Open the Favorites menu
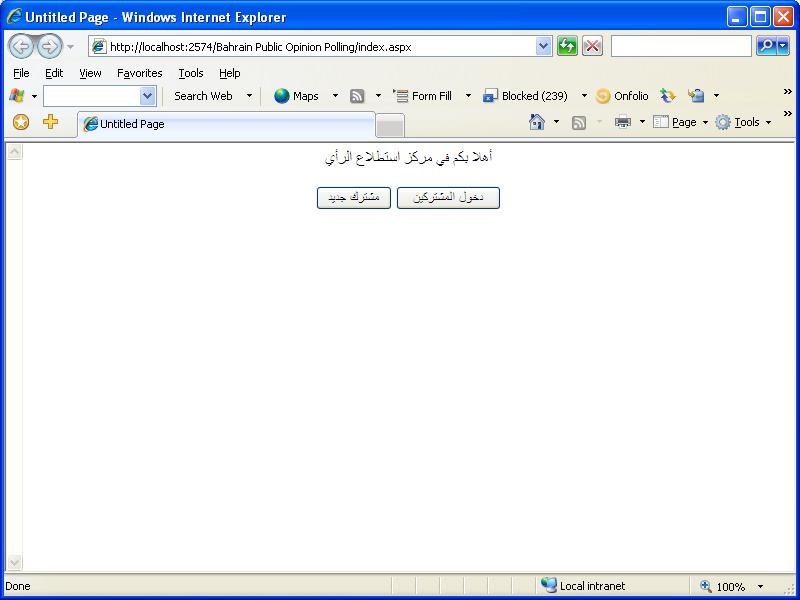Image resolution: width=800 pixels, height=600 pixels. click(x=139, y=73)
